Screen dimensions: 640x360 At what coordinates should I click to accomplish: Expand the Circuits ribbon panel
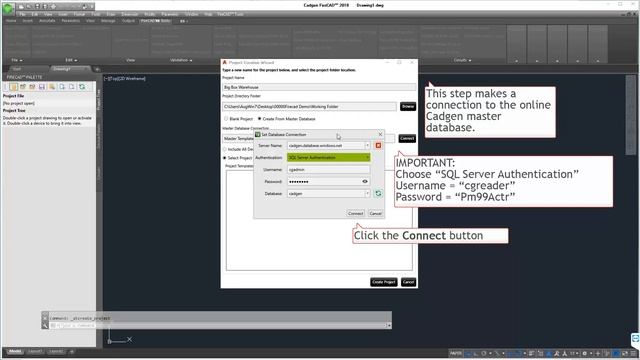(x=462, y=60)
